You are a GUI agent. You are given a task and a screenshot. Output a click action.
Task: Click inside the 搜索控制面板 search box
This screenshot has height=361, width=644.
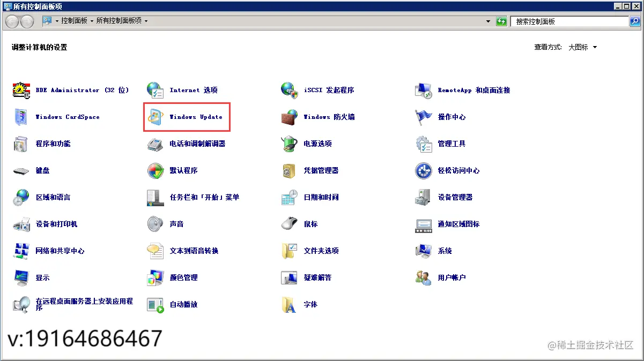(x=568, y=21)
